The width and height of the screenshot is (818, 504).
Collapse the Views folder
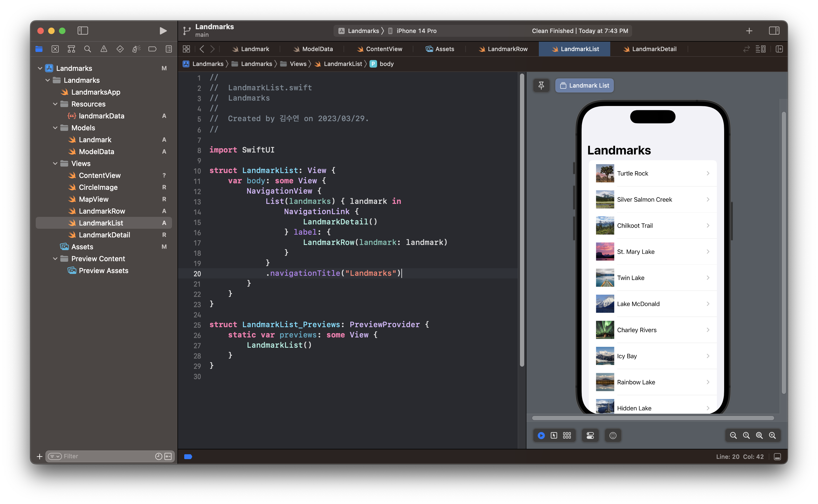point(55,163)
